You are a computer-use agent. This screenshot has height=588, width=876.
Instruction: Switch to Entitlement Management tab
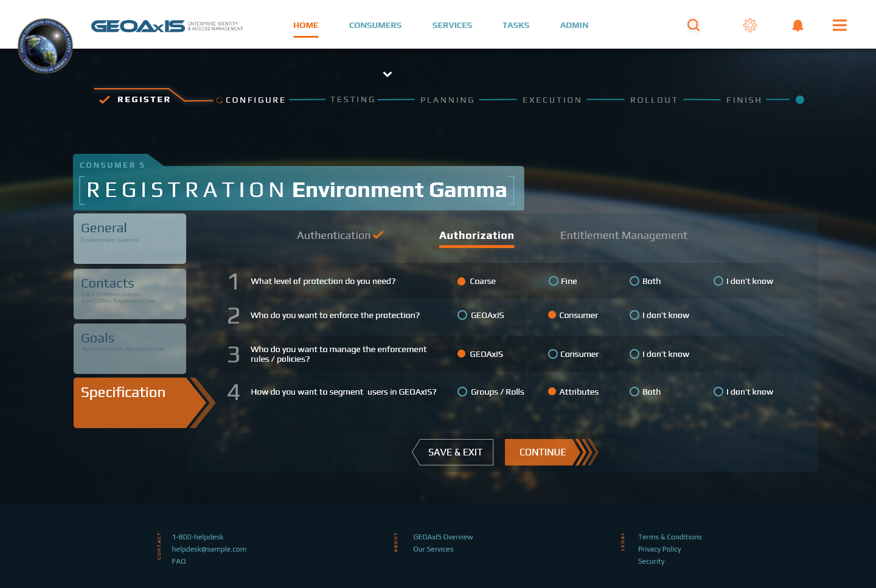(624, 235)
